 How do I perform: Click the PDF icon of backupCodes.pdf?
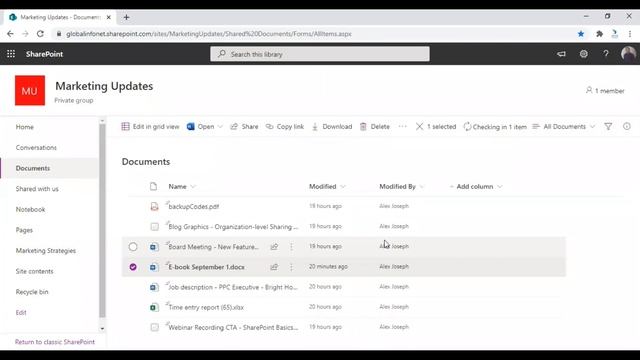(154, 207)
